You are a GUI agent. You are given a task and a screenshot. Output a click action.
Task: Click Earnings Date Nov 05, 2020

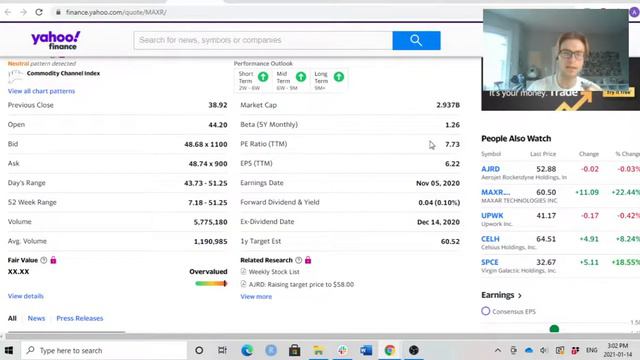click(x=438, y=183)
